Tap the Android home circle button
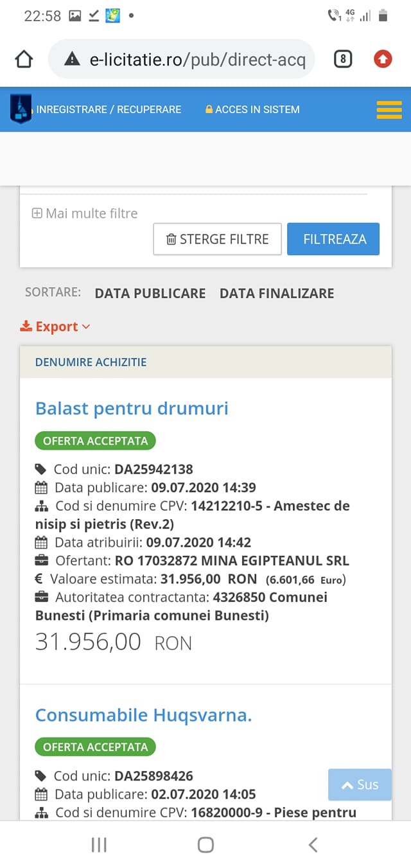This screenshot has width=411, height=868. point(205,845)
